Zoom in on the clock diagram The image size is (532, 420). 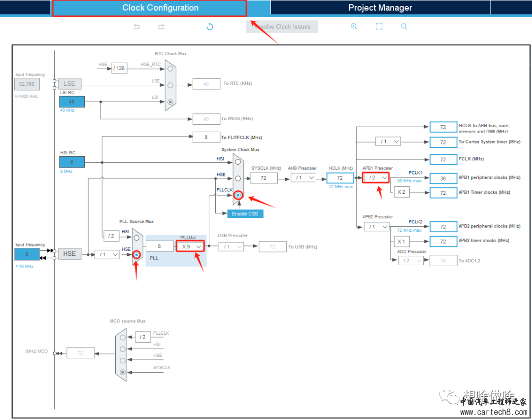354,27
